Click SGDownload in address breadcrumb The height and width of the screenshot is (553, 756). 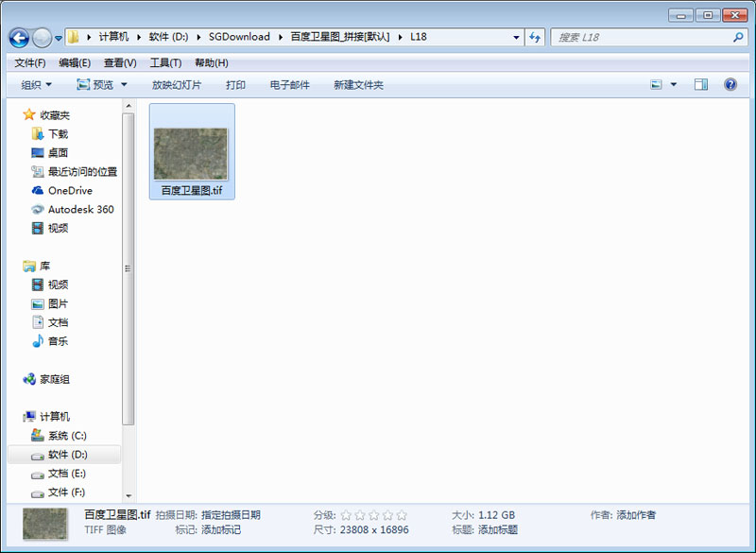point(239,37)
